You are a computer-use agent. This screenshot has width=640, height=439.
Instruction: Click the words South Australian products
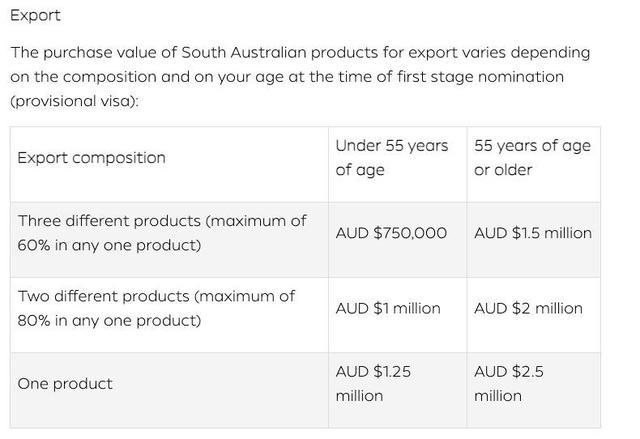pos(280,53)
